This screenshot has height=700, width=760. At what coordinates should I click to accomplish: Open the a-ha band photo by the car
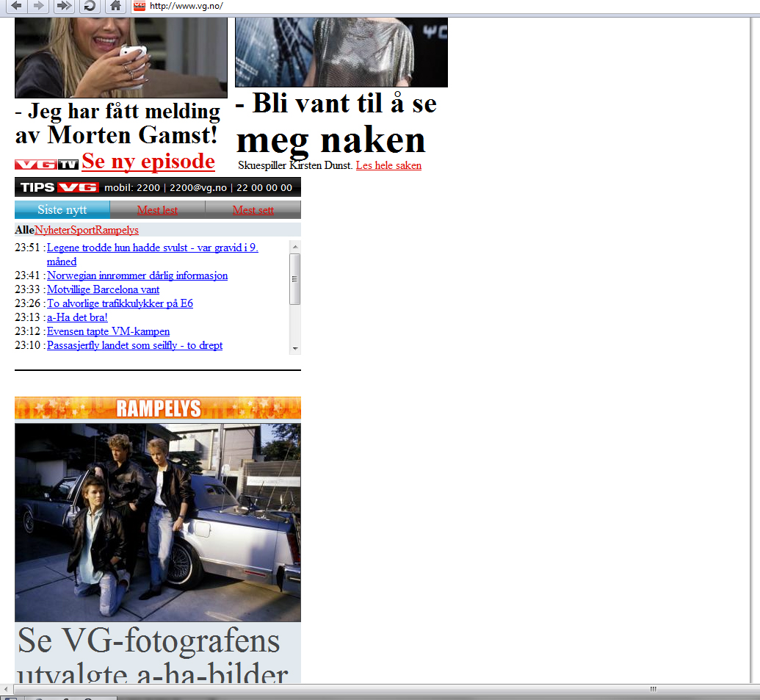(x=158, y=522)
